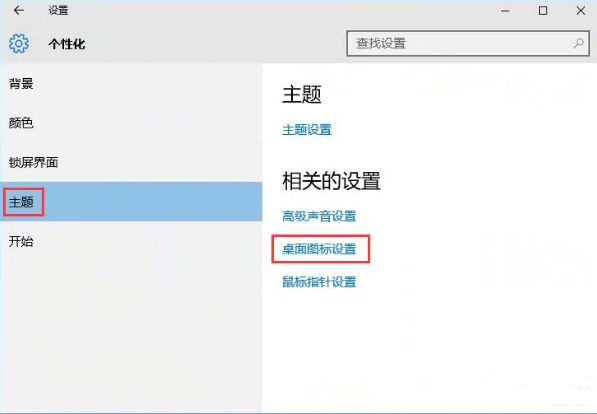Open 桌面图标设置 link
The height and width of the screenshot is (414, 597).
click(319, 249)
